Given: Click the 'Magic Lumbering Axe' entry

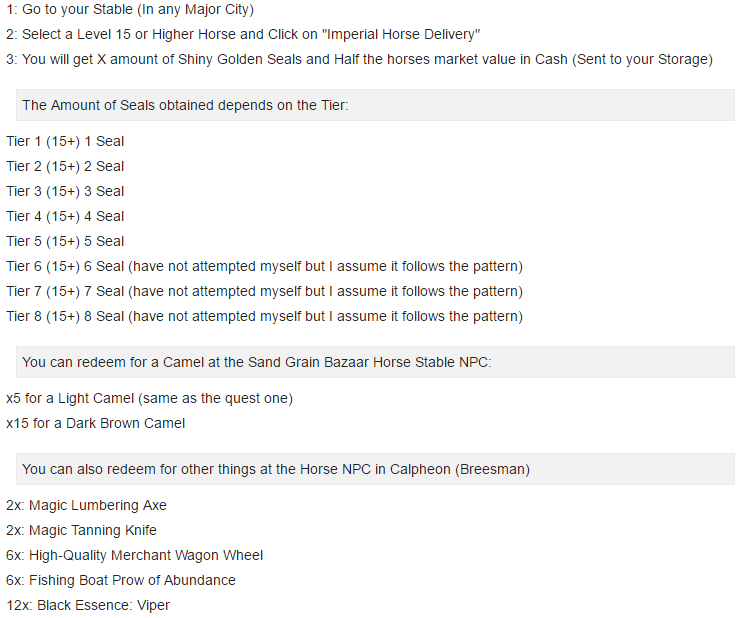Looking at the screenshot, I should (86, 506).
